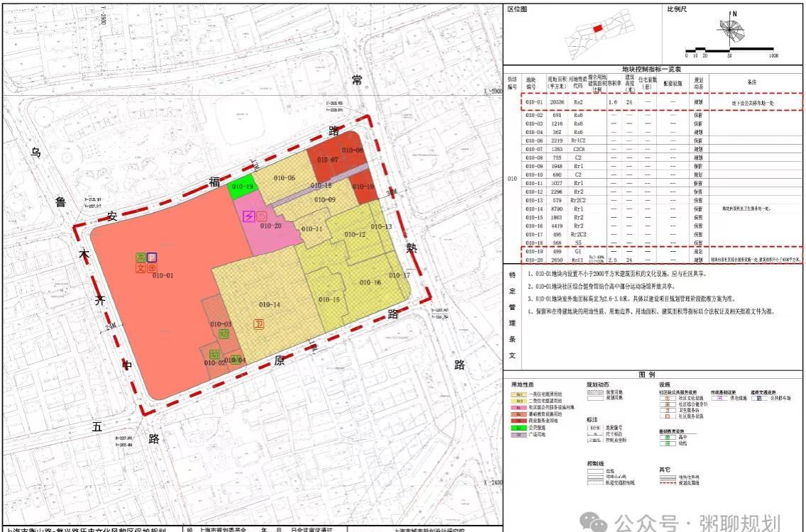Click the pink 社区级公共服务设施用地 swatch
The image size is (806, 532).
click(519, 408)
